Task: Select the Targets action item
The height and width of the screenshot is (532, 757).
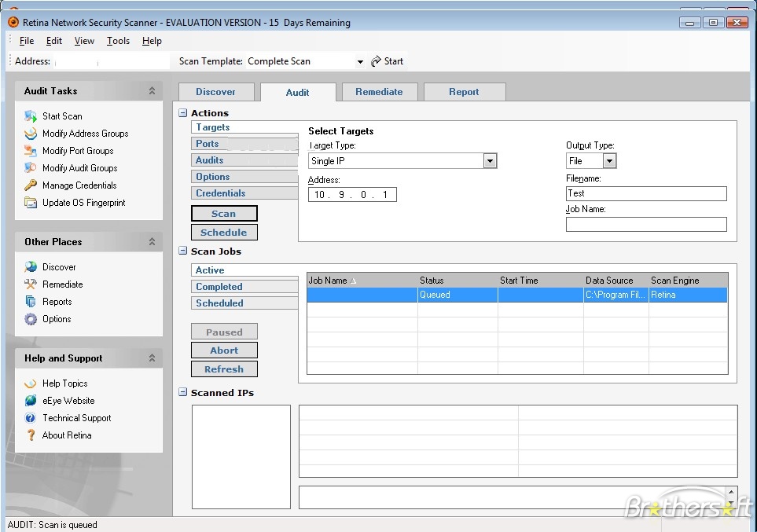Action: [x=244, y=127]
